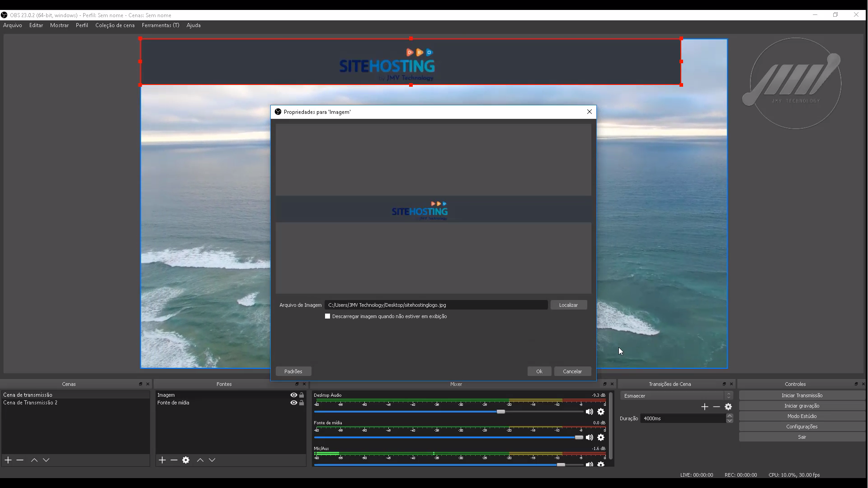This screenshot has width=868, height=488.
Task: Open source properties gear in Fontes
Action: (x=186, y=460)
